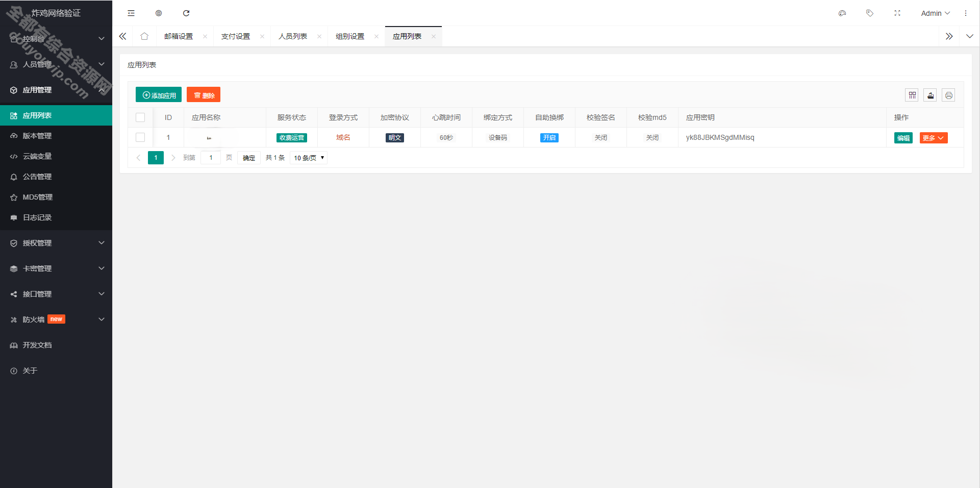Viewport: 980px width, 488px height.
Task: Collapse the 应用管理 sidebar menu
Action: 56,90
